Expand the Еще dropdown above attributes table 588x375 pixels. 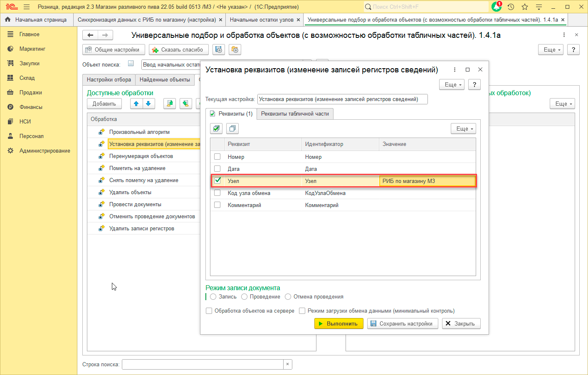pos(463,128)
